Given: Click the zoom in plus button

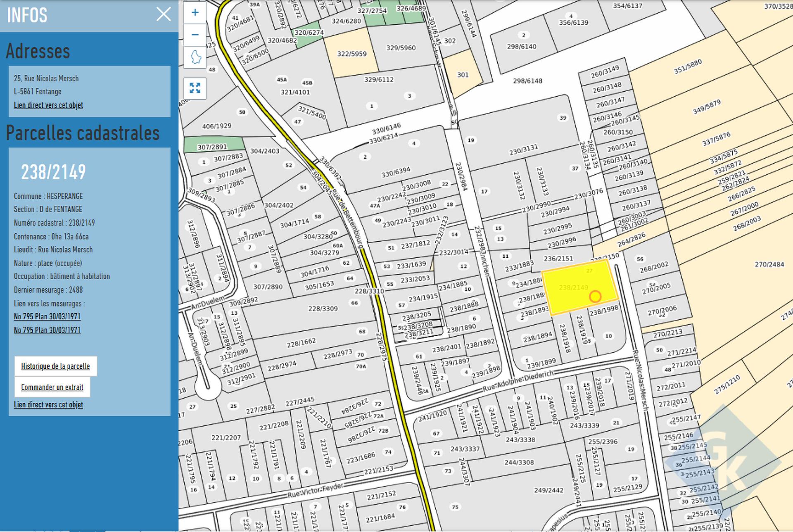Looking at the screenshot, I should tap(195, 12).
